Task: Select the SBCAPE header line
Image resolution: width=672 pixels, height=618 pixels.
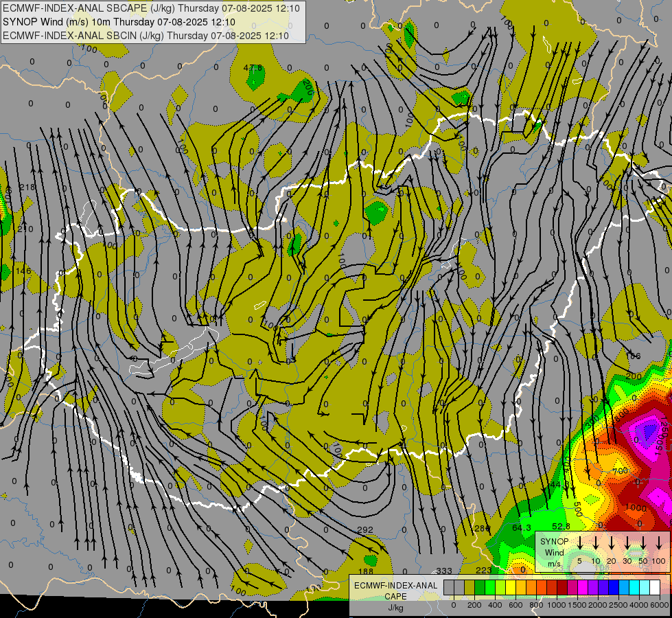Action: pyautogui.click(x=151, y=8)
